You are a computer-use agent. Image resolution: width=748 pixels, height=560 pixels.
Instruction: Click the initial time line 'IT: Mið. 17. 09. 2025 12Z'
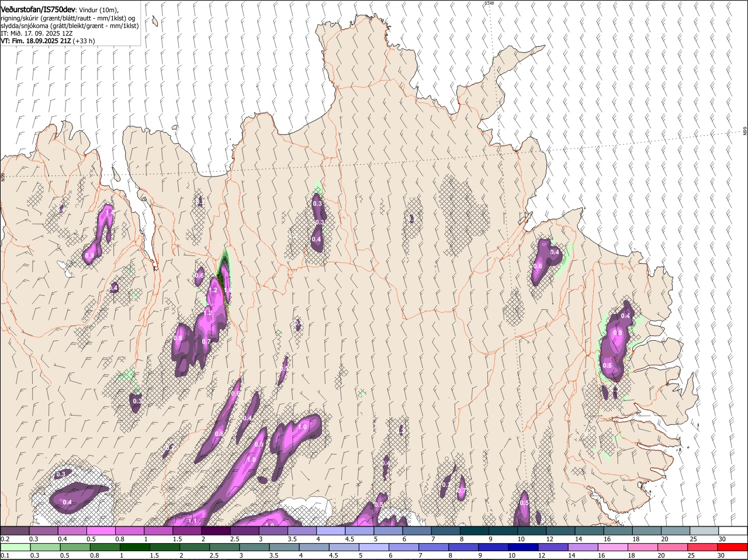(x=37, y=33)
